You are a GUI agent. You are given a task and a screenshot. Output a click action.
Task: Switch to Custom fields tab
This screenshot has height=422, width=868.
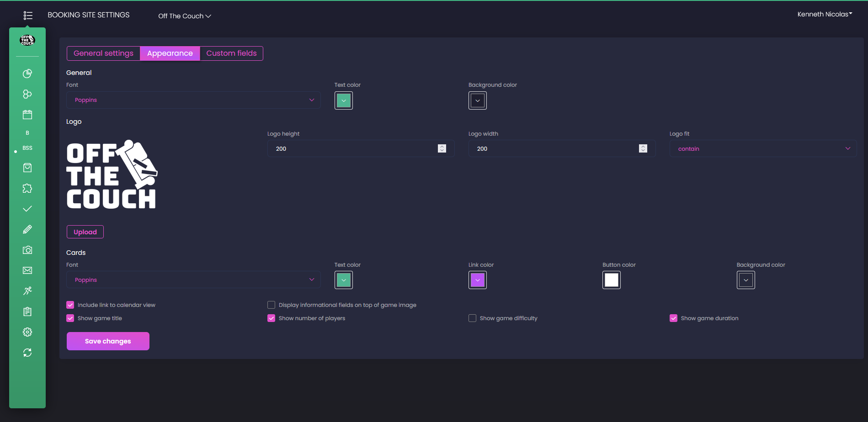231,53
